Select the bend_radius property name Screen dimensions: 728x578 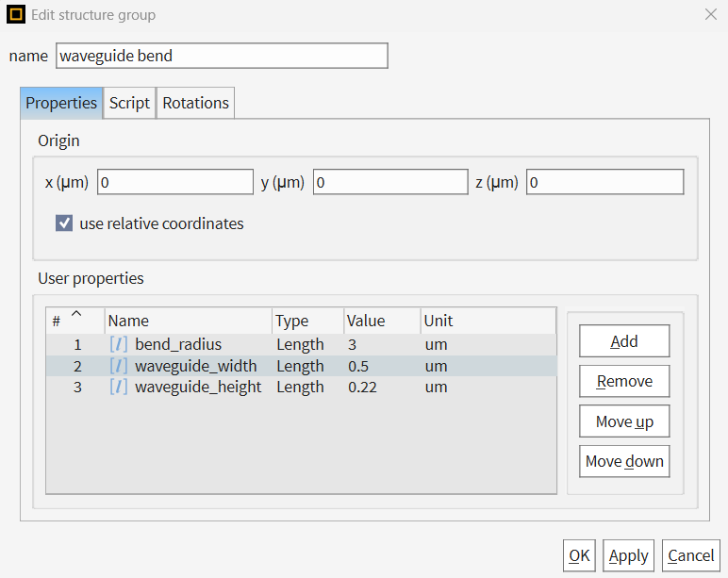click(178, 344)
